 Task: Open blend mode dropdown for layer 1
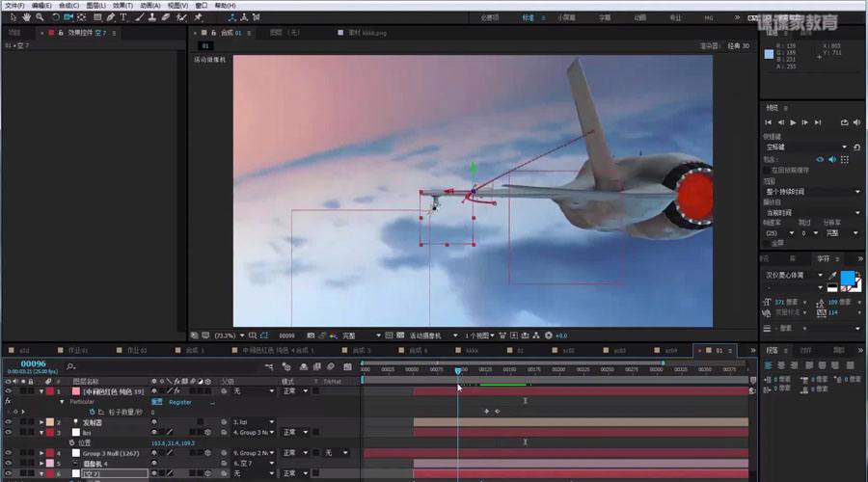(295, 390)
